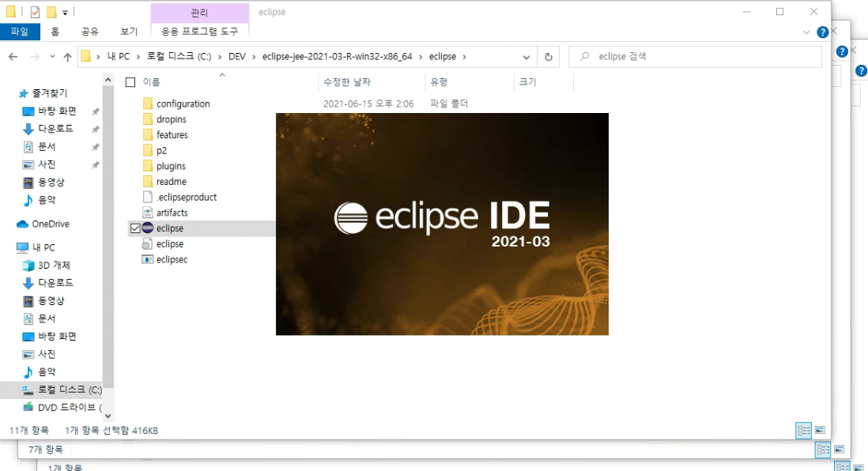Click properties icon in quick access toolbar
Image resolution: width=868 pixels, height=471 pixels.
pos(35,12)
